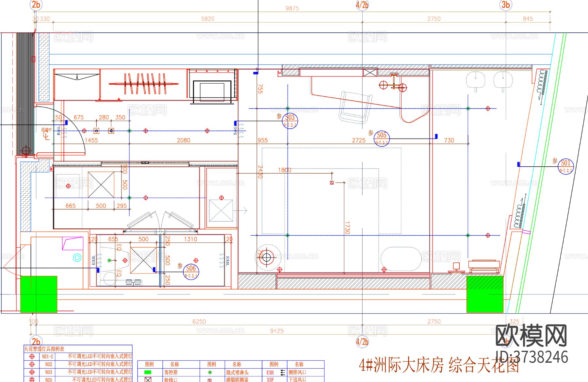Select the dimension value 1455
Image resolution: width=588 pixels, height=382 pixels.
(x=91, y=140)
